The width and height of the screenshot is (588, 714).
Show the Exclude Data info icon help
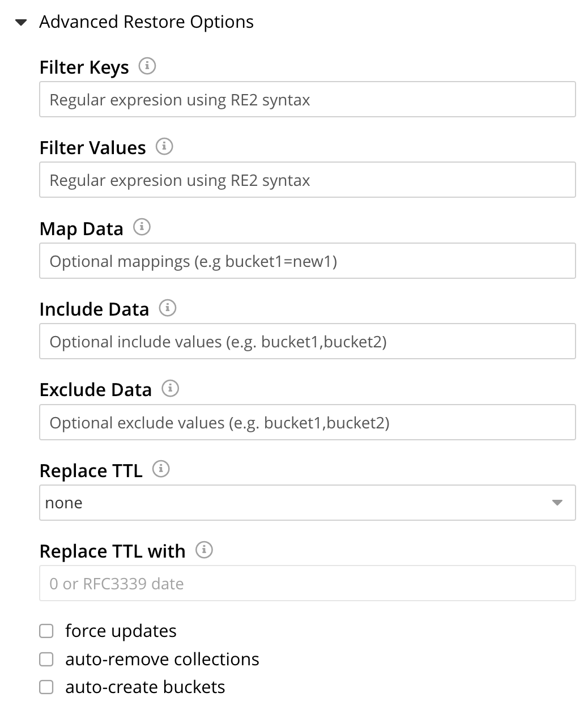pyautogui.click(x=171, y=389)
